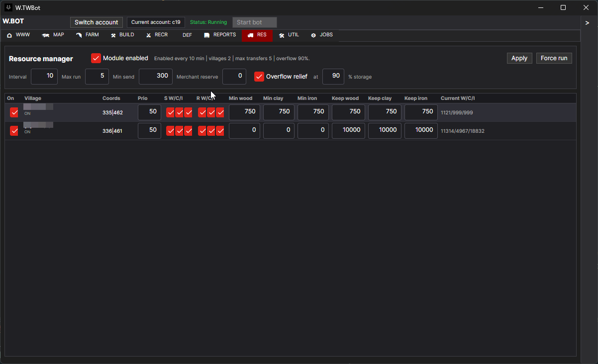The height and width of the screenshot is (364, 598).
Task: Select coordinates 335|462 cell
Action: (x=112, y=113)
